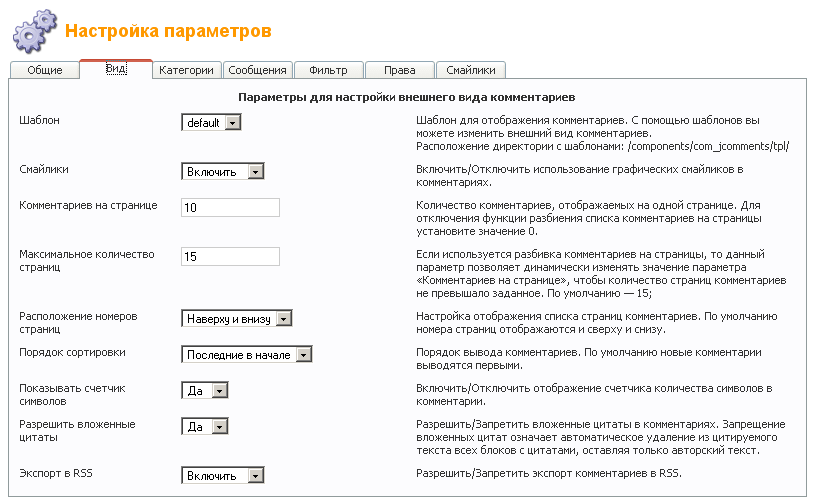Open the Порядок сортировки dropdown

pos(247,354)
